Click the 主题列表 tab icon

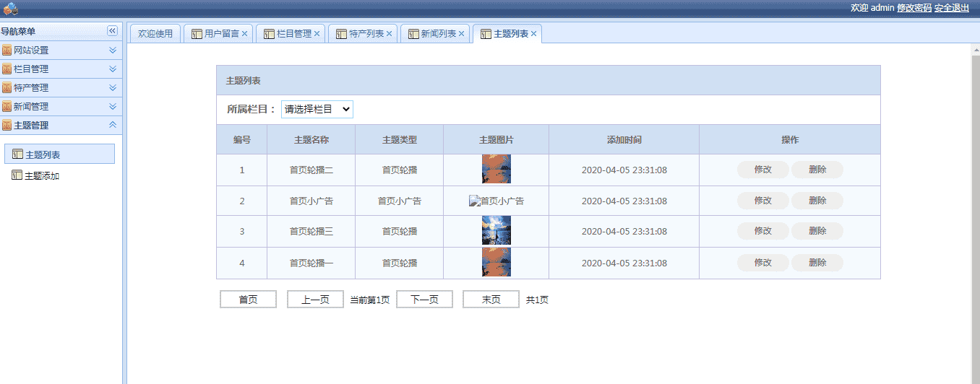[486, 34]
